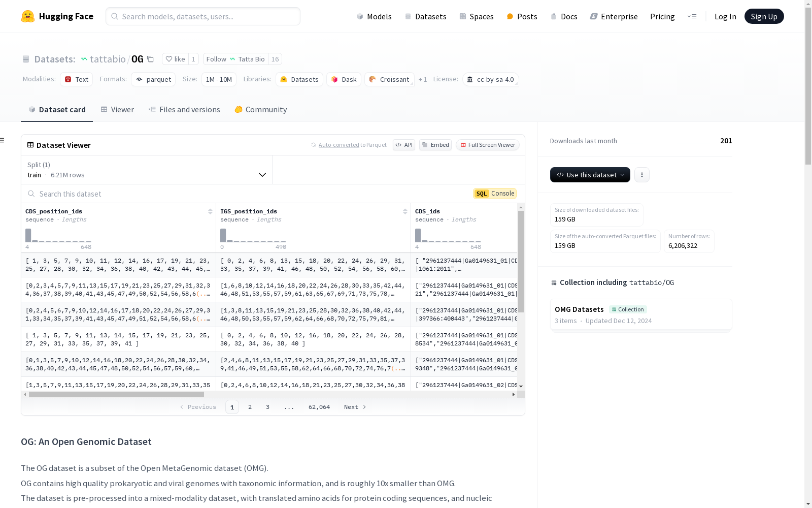
Task: Click the viewer table vertical scrollbar thumb
Action: (x=521, y=262)
